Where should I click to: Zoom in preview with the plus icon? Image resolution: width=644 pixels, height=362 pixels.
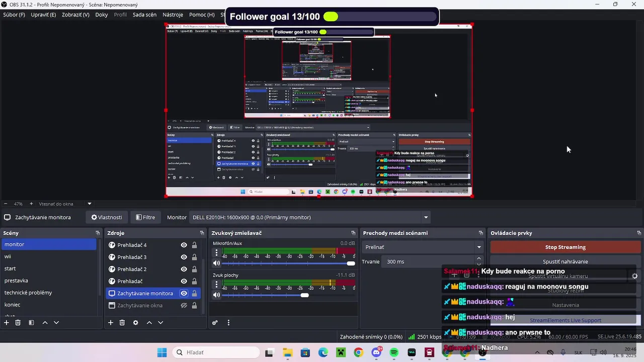coord(31,204)
